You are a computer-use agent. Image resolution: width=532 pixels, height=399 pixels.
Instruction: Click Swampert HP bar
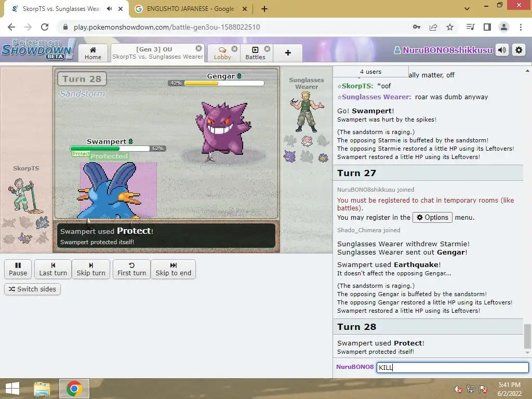[x=110, y=148]
